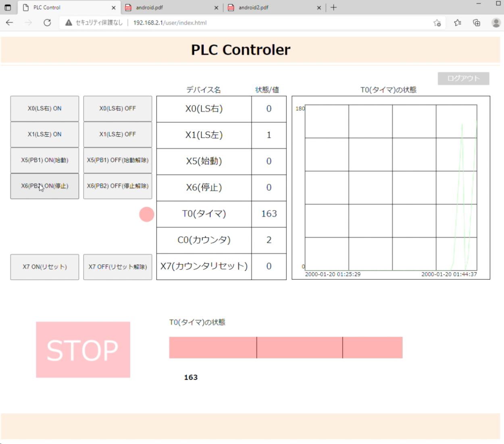The image size is (504, 444).
Task: Open a new tab with plus
Action: tap(333, 7)
